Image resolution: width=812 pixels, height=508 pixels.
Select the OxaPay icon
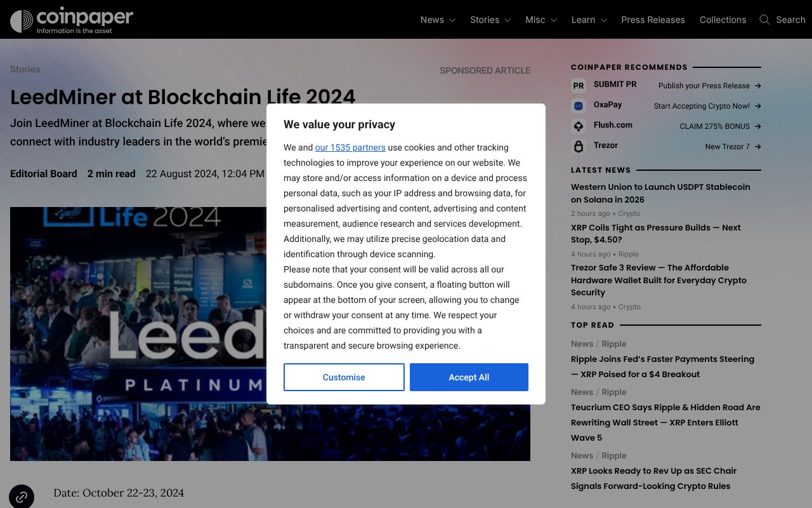pos(578,105)
